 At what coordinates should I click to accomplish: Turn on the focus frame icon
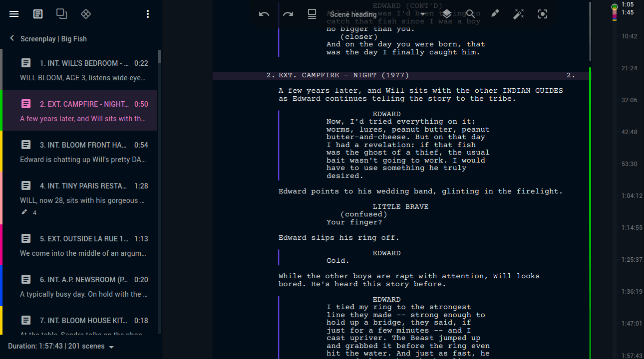(543, 14)
